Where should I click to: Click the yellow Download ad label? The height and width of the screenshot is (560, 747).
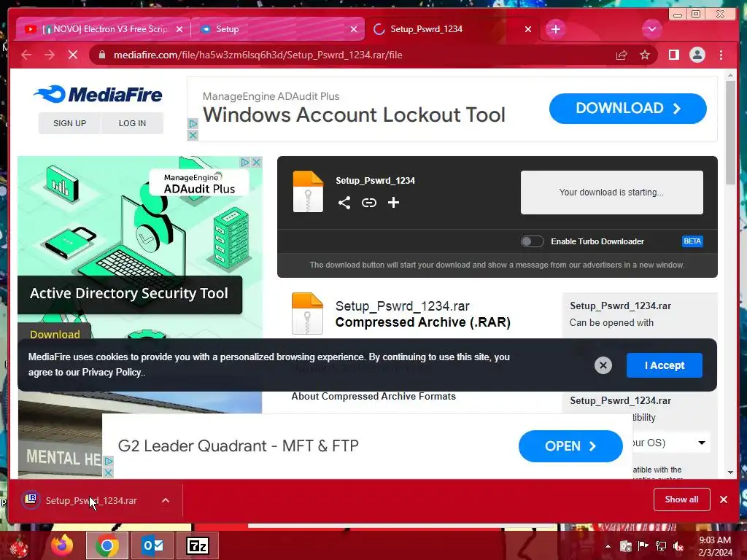(55, 334)
